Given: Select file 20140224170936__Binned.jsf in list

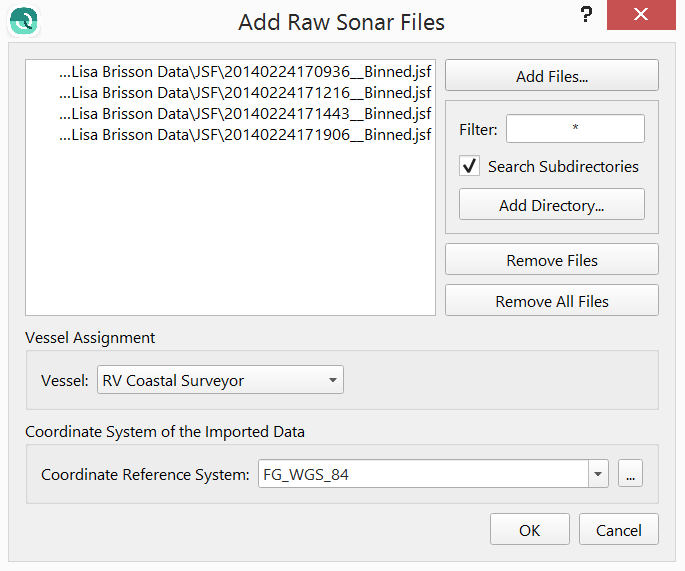Looking at the screenshot, I should coord(245,72).
